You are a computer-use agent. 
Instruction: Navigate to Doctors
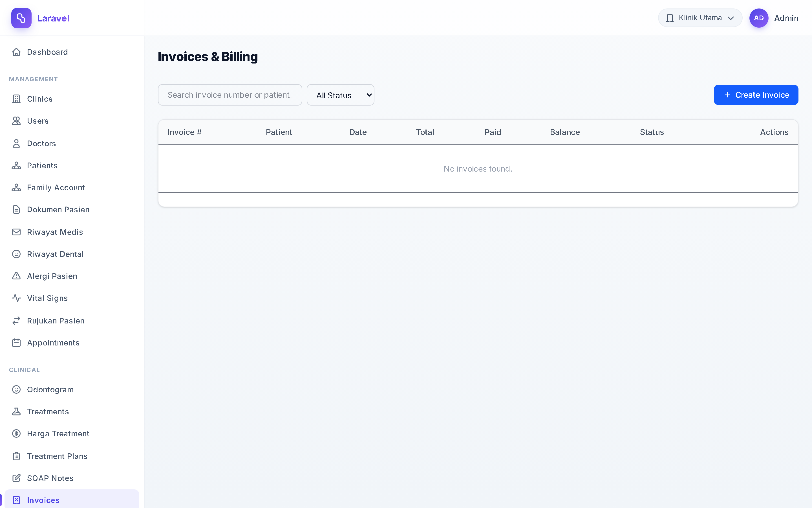click(72, 143)
